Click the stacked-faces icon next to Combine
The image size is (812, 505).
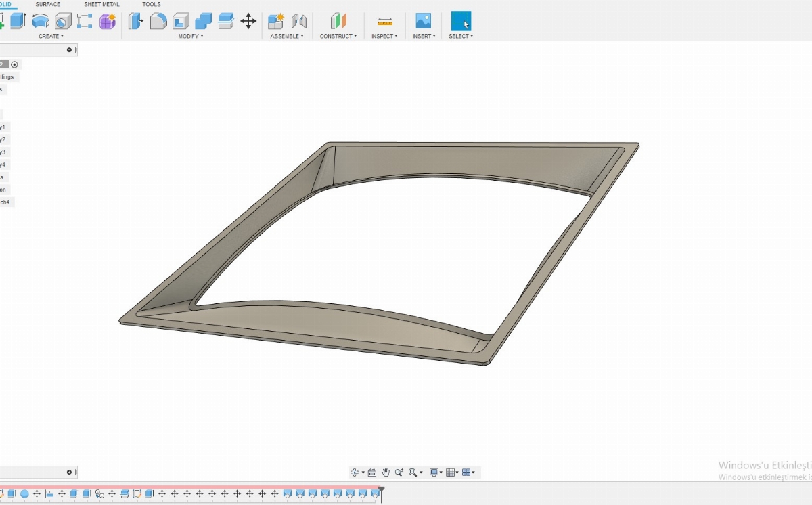click(x=226, y=21)
